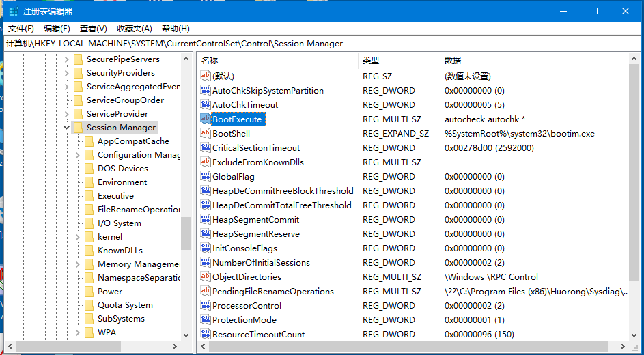Select the SubSystems key in tree
The width and height of the screenshot is (644, 355).
pos(121,319)
